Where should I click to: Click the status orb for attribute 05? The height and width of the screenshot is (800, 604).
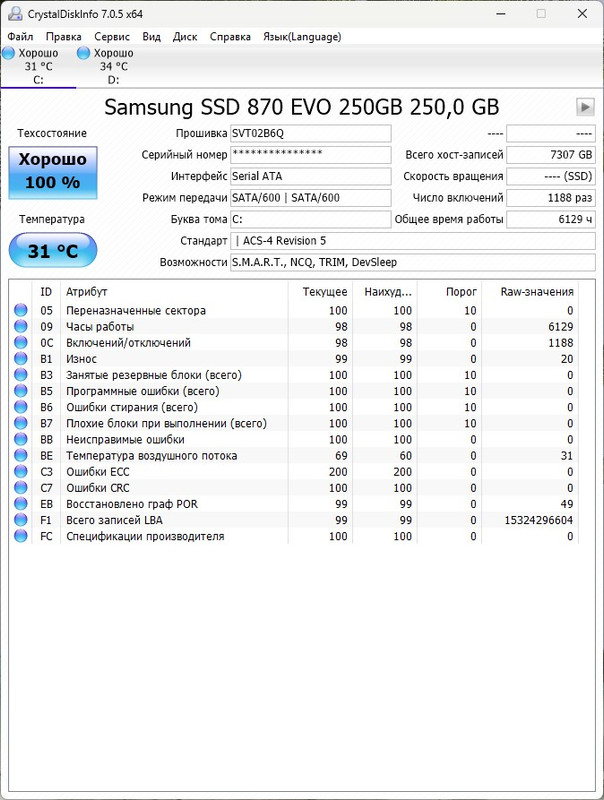(x=20, y=310)
